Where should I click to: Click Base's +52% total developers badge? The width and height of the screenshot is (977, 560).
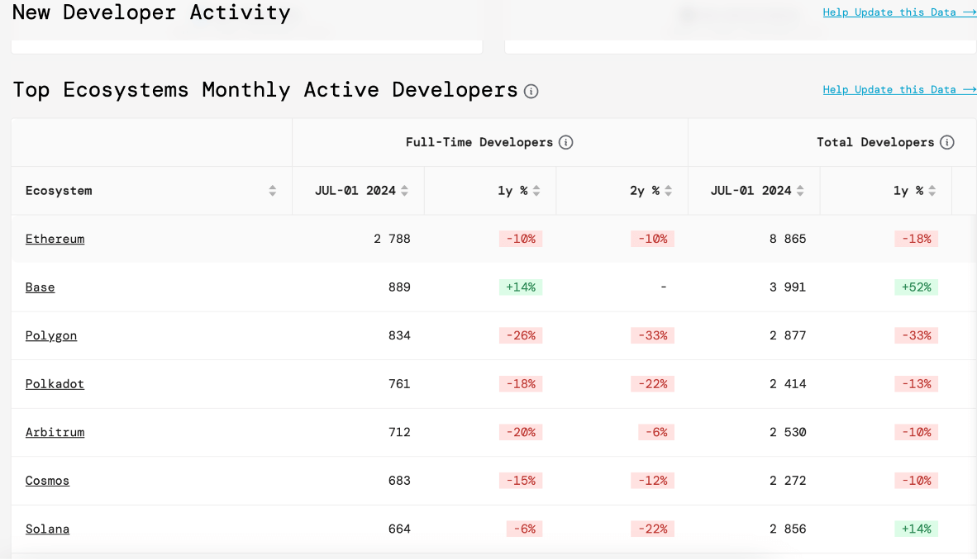[916, 287]
